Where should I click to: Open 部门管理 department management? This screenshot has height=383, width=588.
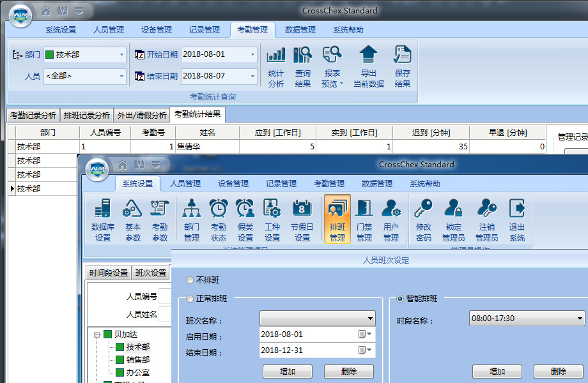[x=191, y=220]
